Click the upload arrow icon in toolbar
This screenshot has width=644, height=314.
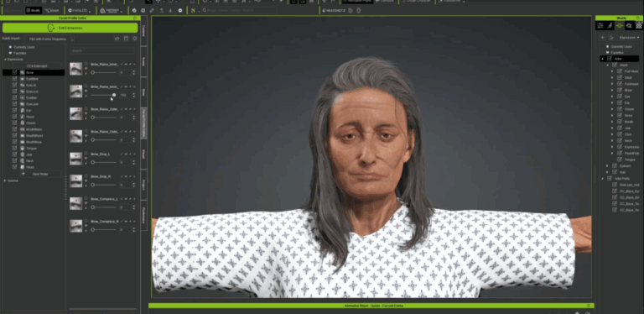pos(161,10)
